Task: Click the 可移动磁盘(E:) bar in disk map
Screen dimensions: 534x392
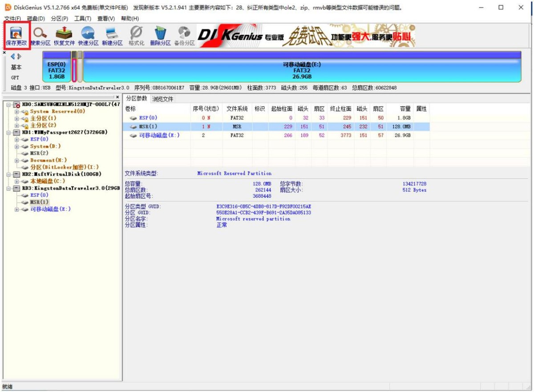Action: [x=301, y=70]
